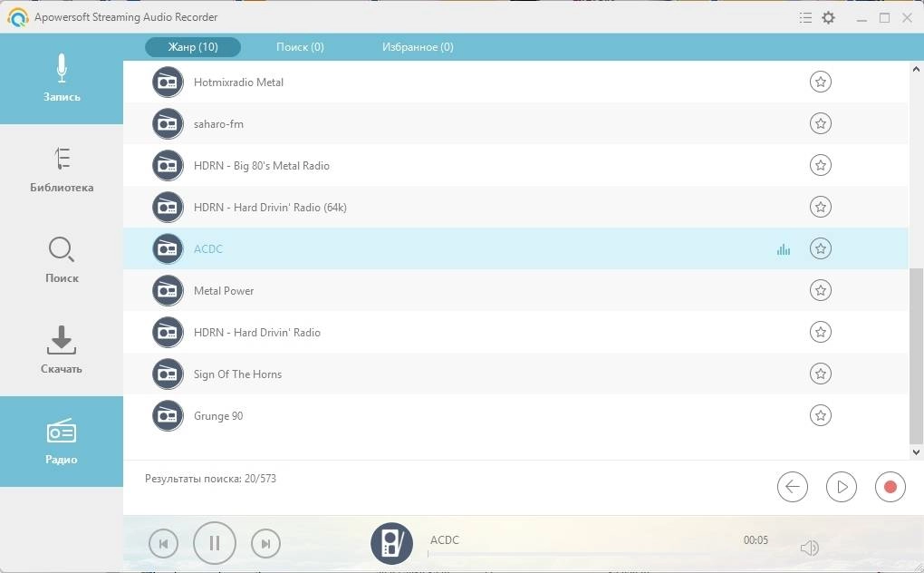Select the Grunge 90 station name
This screenshot has width=924, height=573.
(x=218, y=416)
